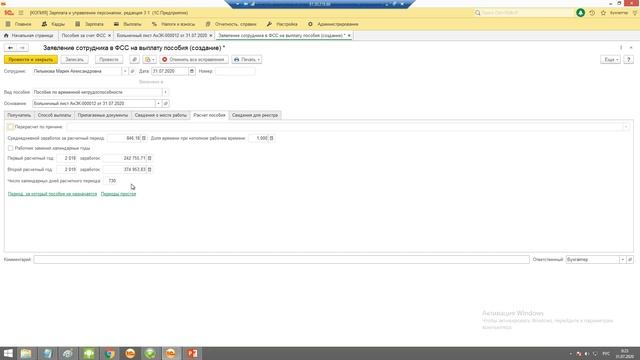Open calculator for Доля времени field
Viewport: 640px width, 360px height.
(x=271, y=138)
